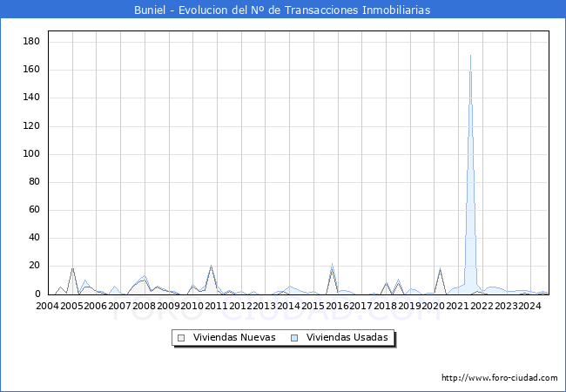566x392 pixels.
Task: Click the Viviendas Nuevas legend label
Action: pos(234,337)
